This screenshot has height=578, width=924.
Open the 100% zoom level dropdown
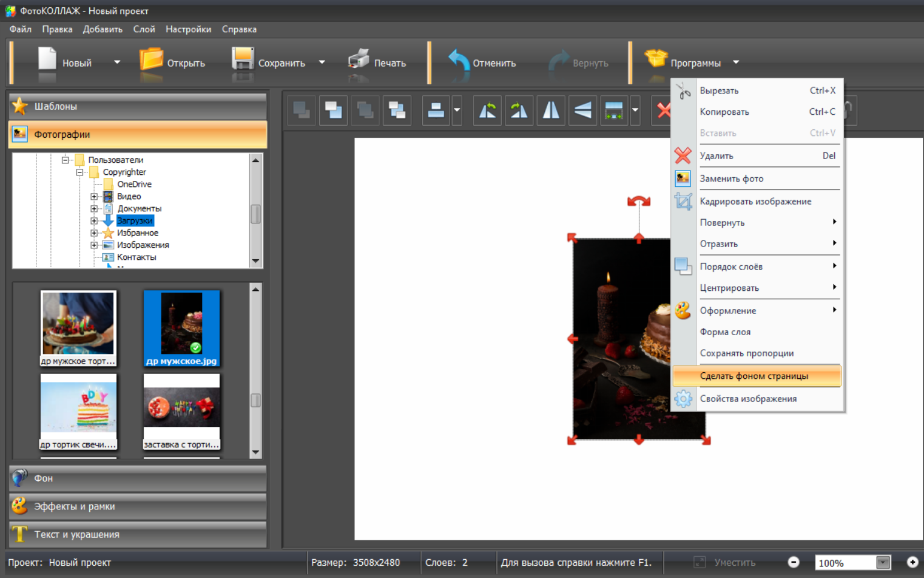point(883,563)
